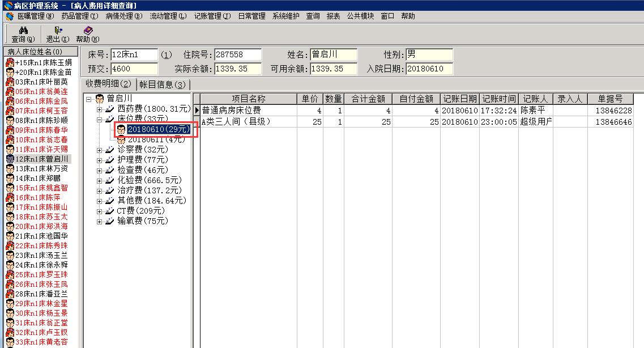Image resolution: width=644 pixels, height=348 pixels.
Task: Expand the 检查费 tree node
Action: [99, 171]
